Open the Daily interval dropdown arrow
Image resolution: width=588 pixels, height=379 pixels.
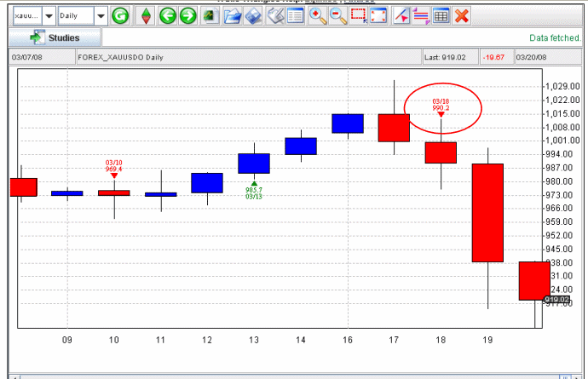tap(101, 15)
